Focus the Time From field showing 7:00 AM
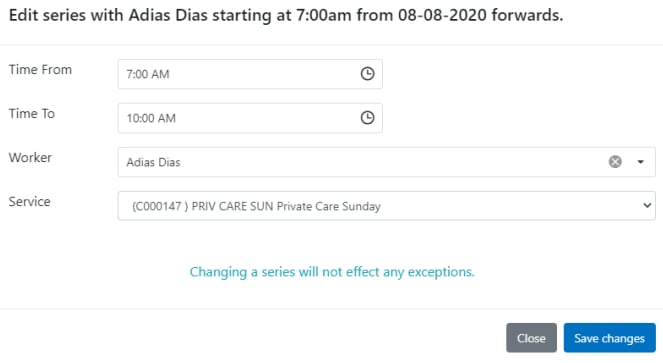Viewport: 663px width, 363px height. coord(250,74)
